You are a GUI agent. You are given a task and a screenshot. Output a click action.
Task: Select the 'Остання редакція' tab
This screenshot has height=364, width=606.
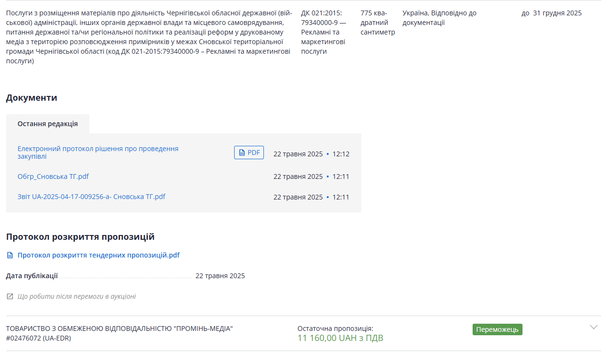pyautogui.click(x=48, y=124)
